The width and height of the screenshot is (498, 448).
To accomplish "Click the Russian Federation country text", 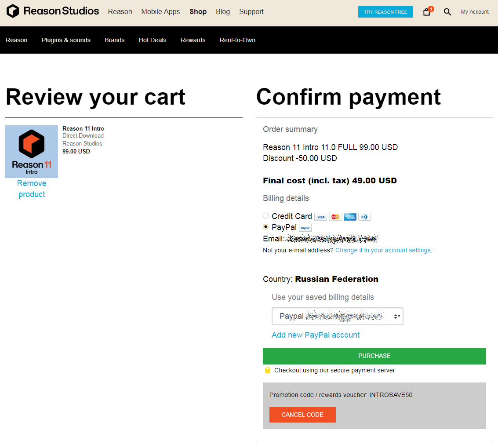I will tap(337, 279).
